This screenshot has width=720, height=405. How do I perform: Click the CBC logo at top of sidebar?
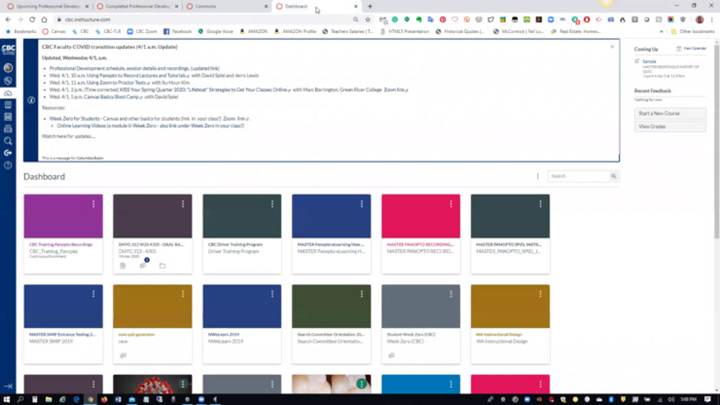8,50
